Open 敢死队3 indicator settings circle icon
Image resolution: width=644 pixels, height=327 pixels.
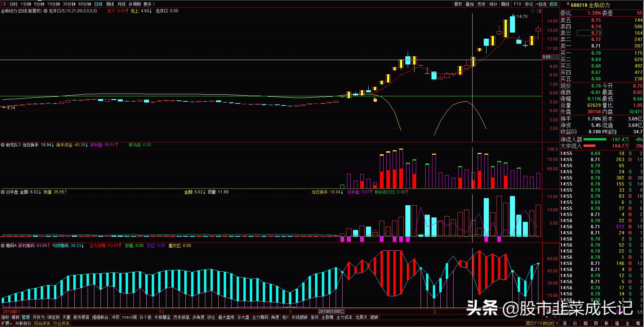(x=3, y=145)
